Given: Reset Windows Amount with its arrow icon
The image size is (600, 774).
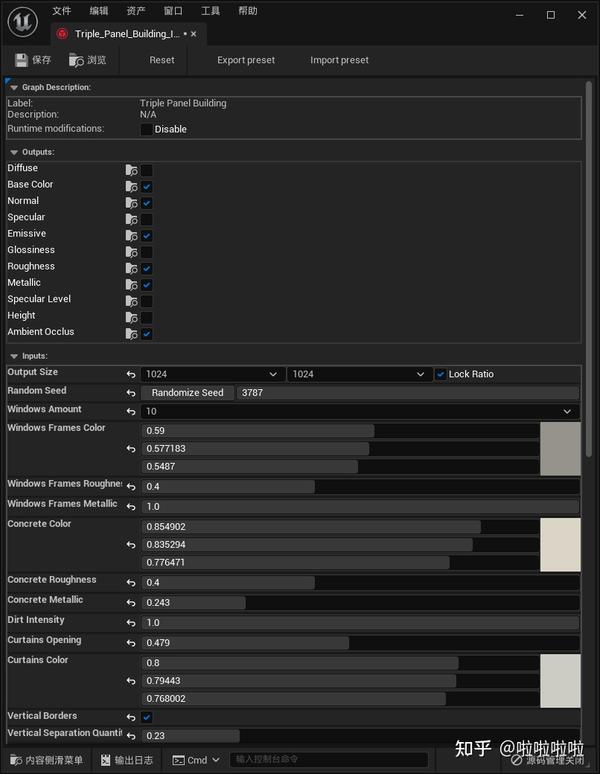Looking at the screenshot, I should click(x=130, y=411).
